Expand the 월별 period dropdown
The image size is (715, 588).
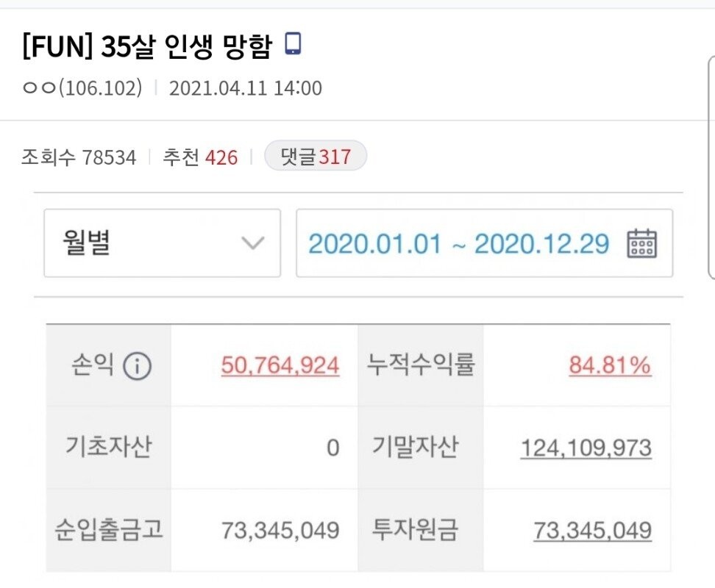[x=162, y=243]
